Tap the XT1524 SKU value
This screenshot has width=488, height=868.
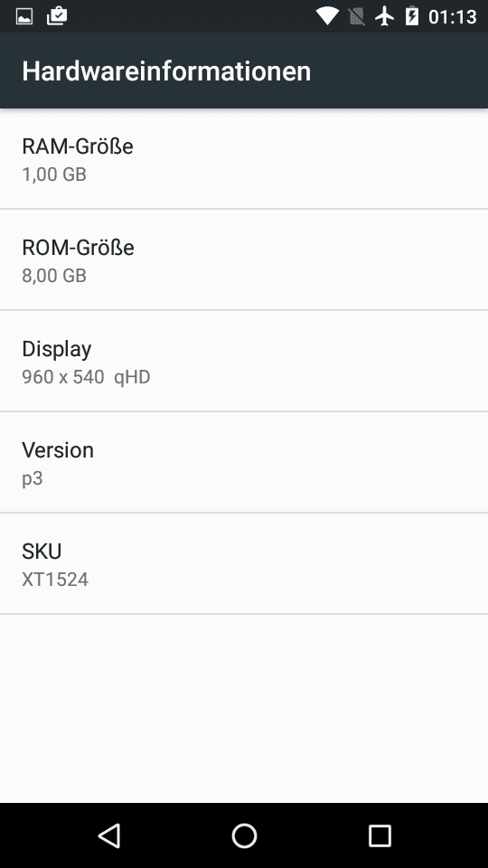(55, 580)
